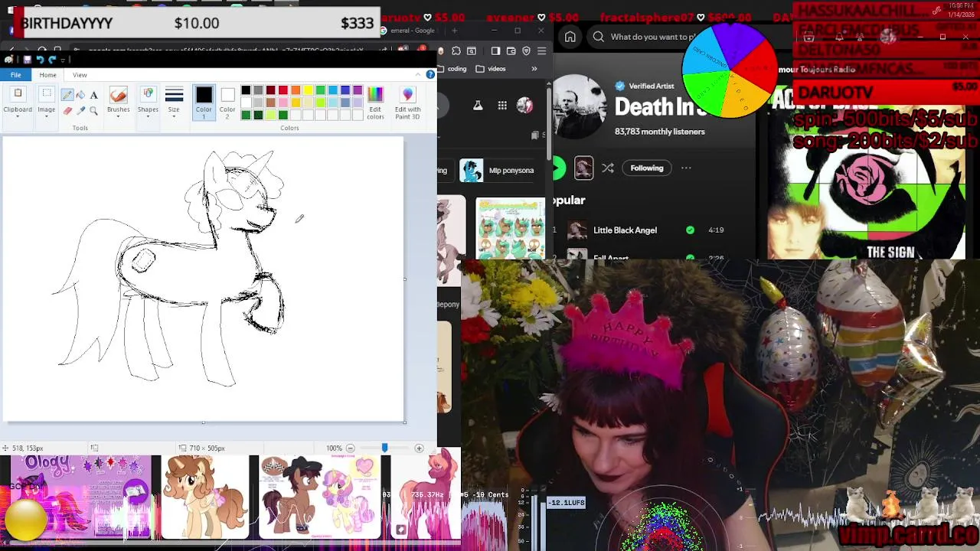Pick the black color swatch

coord(246,90)
